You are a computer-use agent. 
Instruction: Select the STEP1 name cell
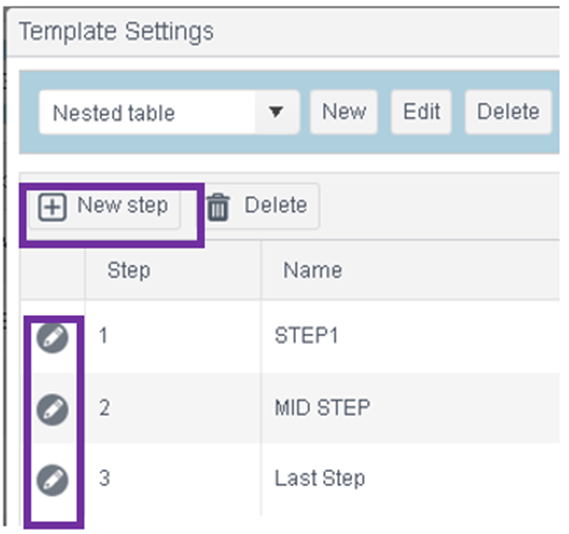point(410,336)
